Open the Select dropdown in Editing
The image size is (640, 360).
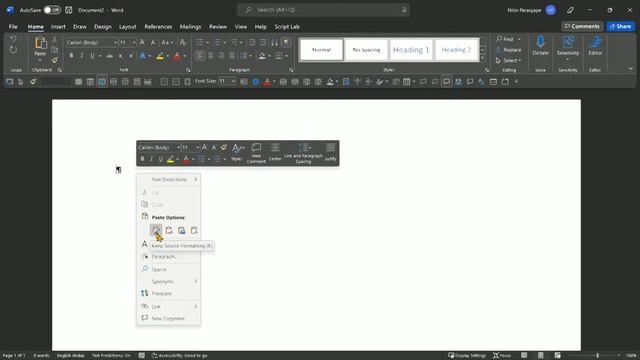click(x=509, y=60)
